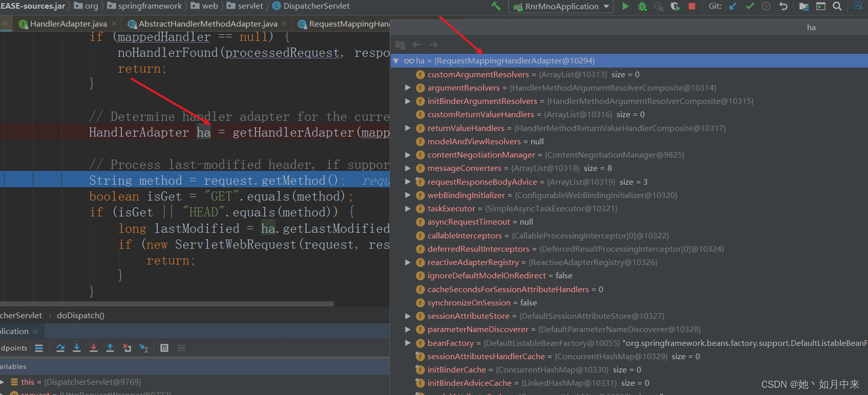The image size is (868, 395).
Task: Click back arrow in ha inspector popup
Action: click(x=417, y=45)
